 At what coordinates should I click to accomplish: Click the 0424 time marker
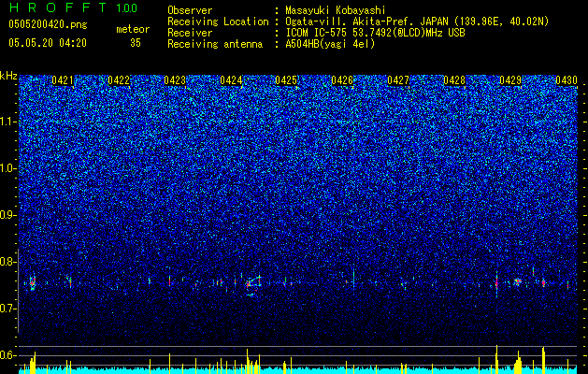point(231,80)
